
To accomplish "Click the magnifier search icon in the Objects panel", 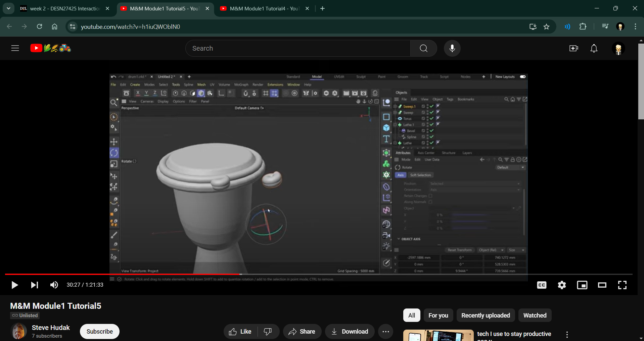I will point(507,99).
